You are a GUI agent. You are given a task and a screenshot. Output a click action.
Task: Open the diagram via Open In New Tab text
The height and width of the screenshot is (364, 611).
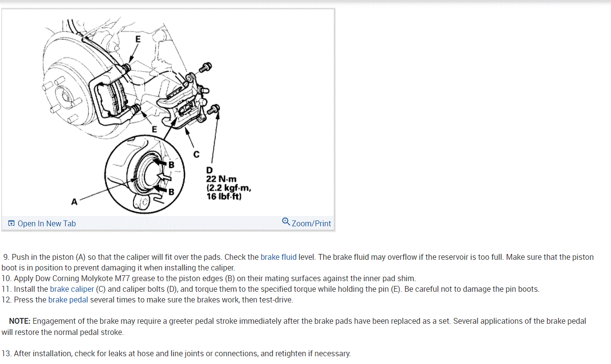pos(47,223)
